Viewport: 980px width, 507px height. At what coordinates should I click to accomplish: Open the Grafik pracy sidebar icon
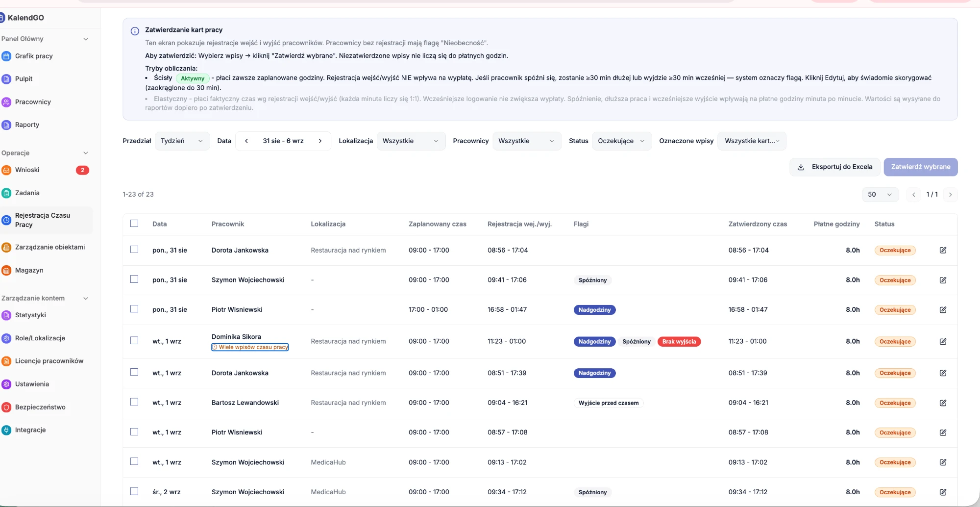[6, 56]
